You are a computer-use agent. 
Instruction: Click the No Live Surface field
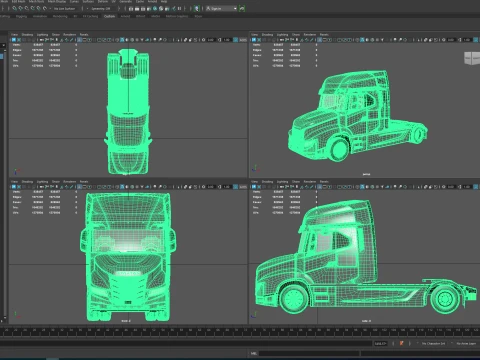[64, 8]
